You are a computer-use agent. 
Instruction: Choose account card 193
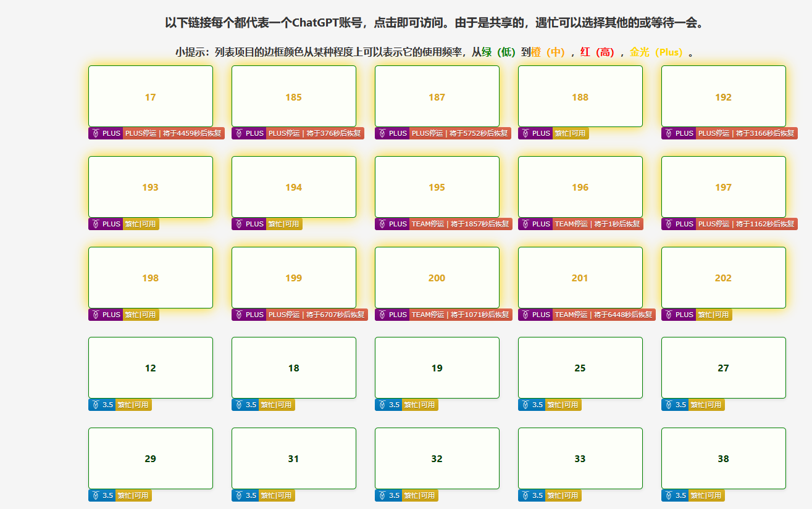click(151, 187)
